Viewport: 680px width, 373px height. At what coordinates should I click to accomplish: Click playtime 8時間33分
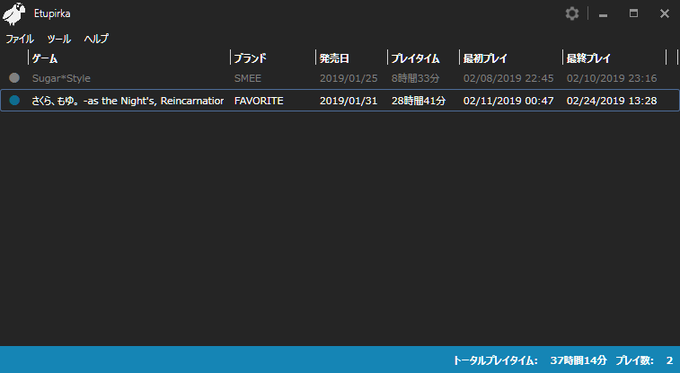pos(415,79)
